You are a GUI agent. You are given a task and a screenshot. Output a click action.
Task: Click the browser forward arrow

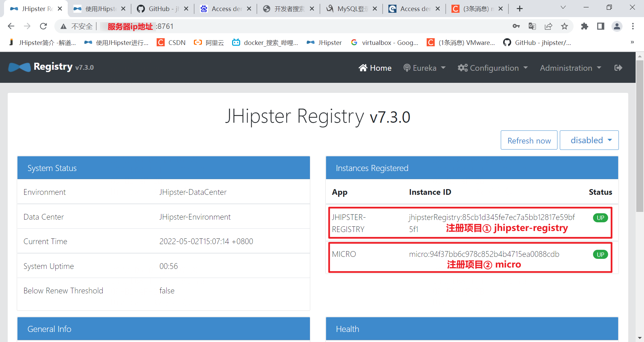pos(27,26)
